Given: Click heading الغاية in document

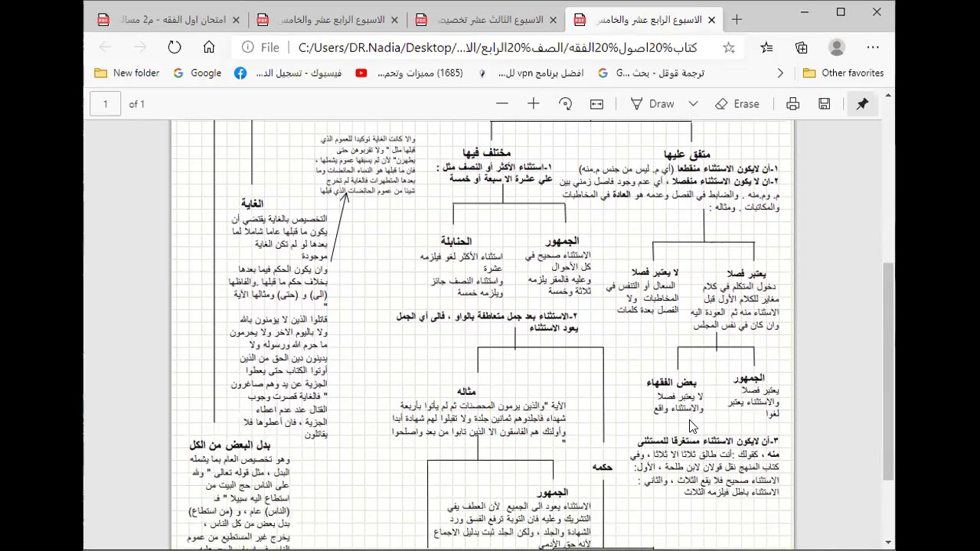Looking at the screenshot, I should pyautogui.click(x=252, y=204).
